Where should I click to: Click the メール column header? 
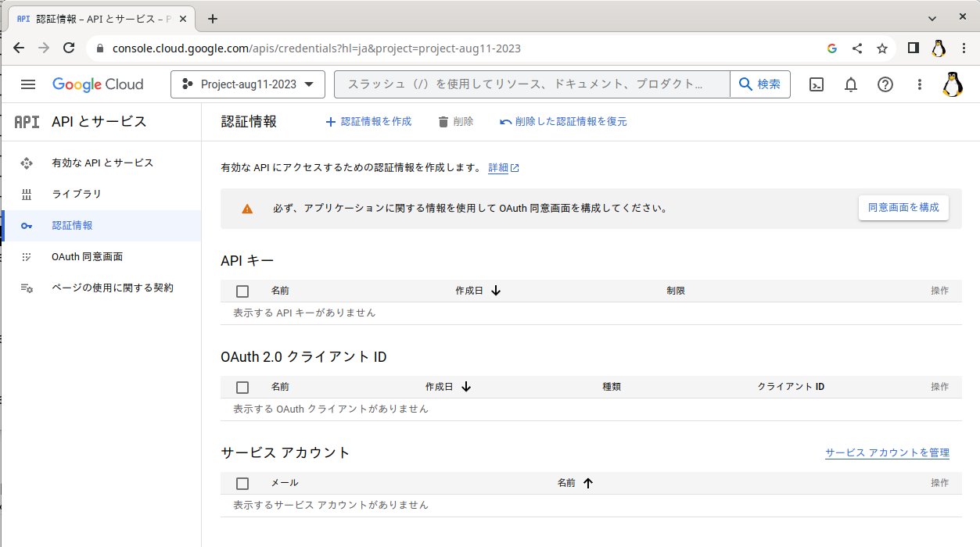285,483
